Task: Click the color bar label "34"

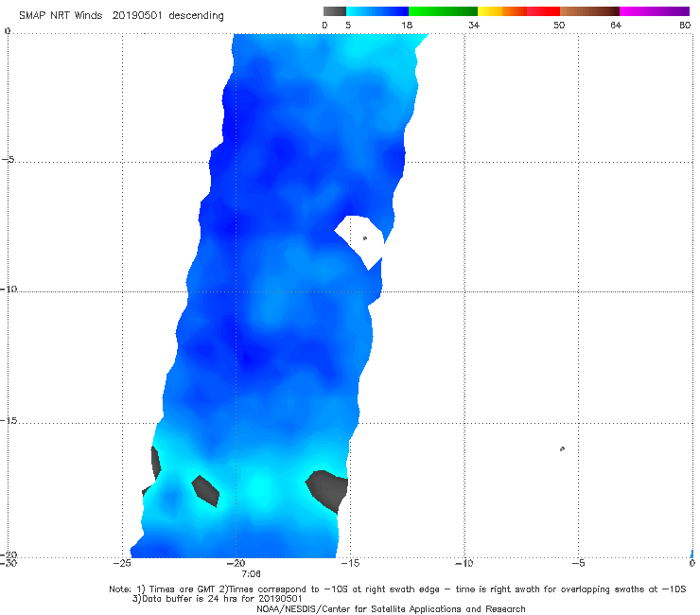Action: 474,25
